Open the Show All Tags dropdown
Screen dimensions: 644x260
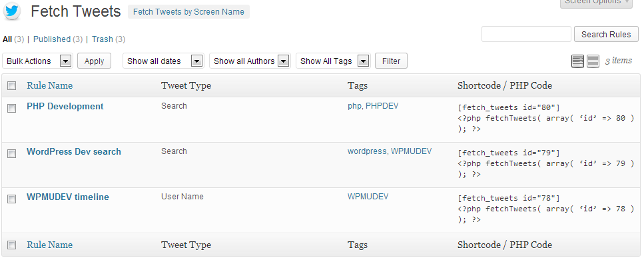(x=333, y=61)
